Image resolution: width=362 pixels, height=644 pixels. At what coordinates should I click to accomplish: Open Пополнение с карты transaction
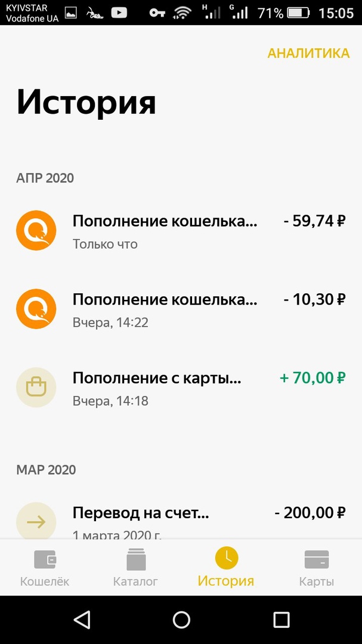(157, 388)
